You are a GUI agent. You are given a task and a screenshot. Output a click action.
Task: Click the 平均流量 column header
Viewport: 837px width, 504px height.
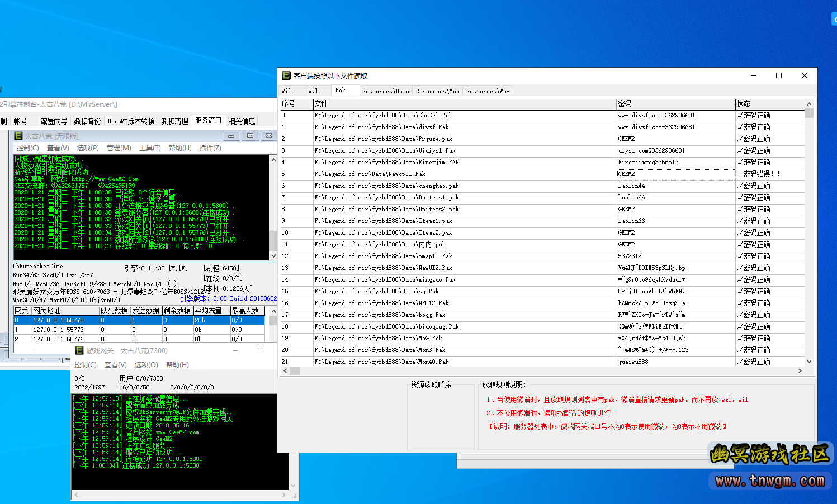(x=212, y=311)
